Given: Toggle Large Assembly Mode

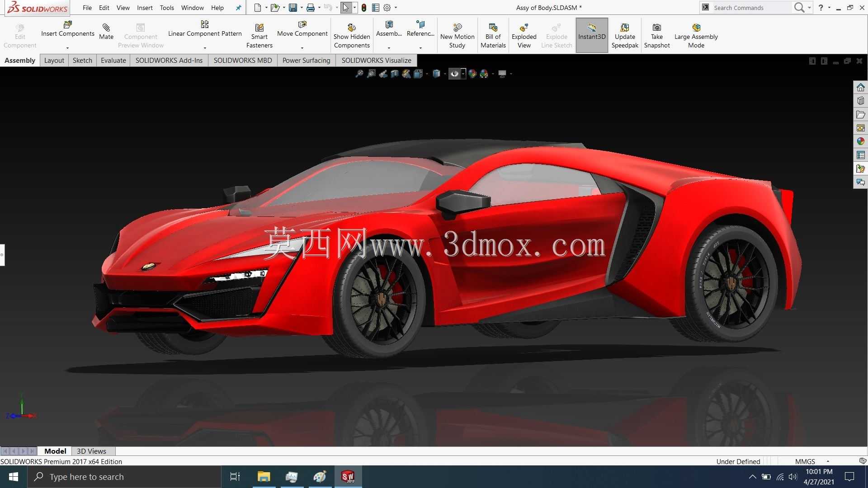Looking at the screenshot, I should tap(696, 36).
